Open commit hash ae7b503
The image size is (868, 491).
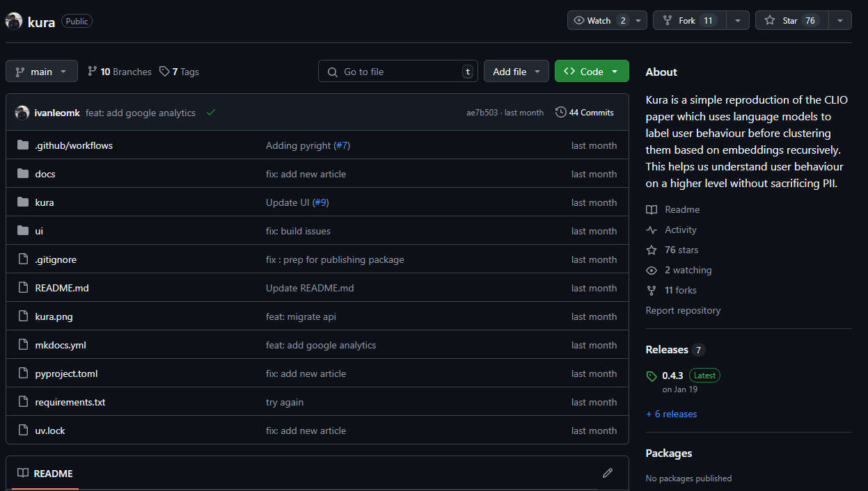[x=482, y=113]
